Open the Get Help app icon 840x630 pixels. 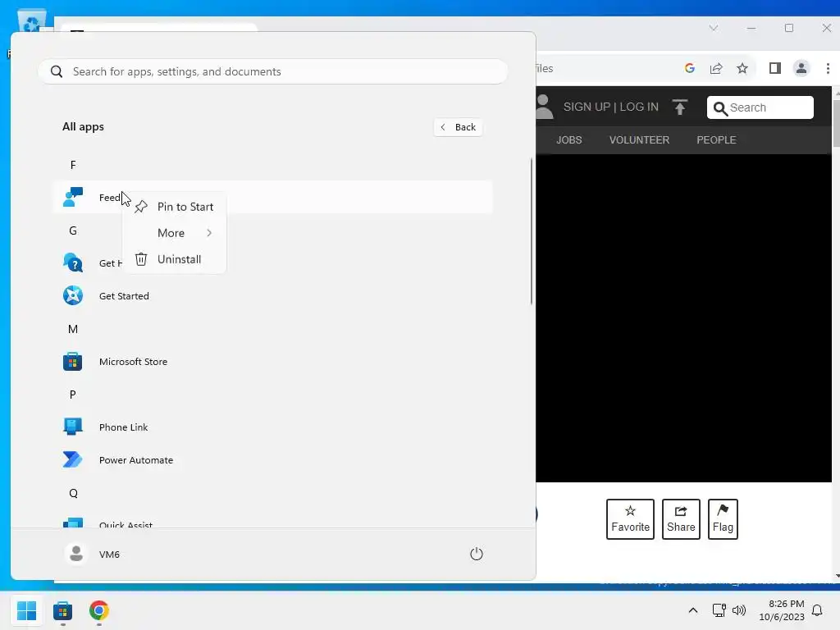click(73, 262)
